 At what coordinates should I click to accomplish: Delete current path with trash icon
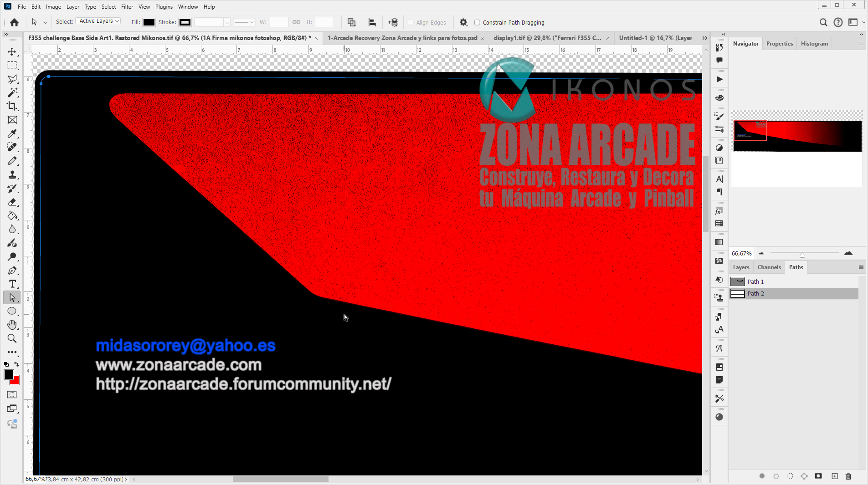[848, 476]
